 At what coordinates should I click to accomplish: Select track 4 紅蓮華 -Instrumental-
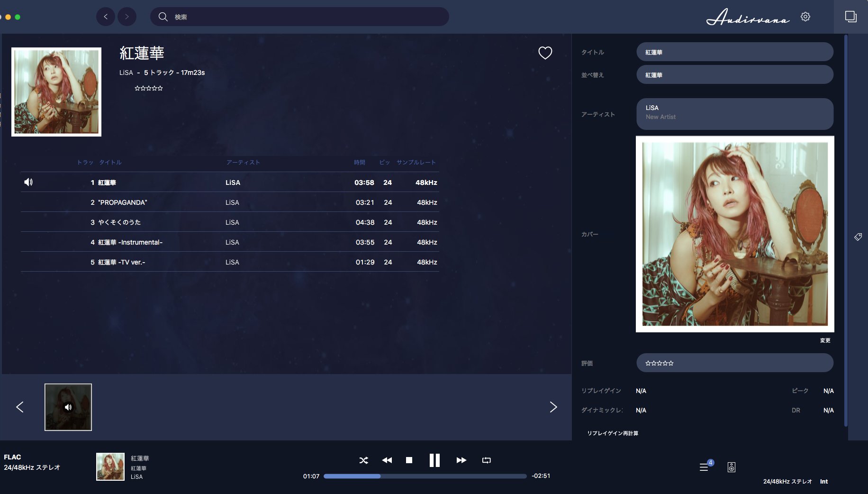tap(230, 242)
